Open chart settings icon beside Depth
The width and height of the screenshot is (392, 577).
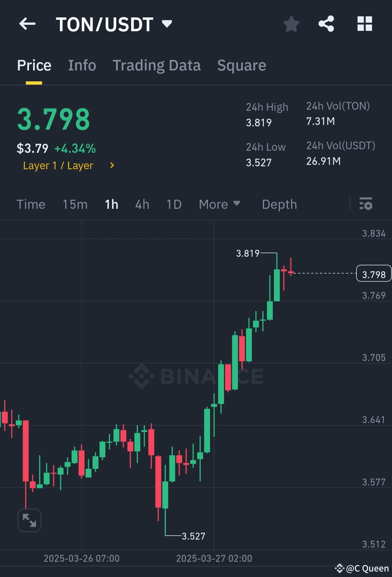366,204
